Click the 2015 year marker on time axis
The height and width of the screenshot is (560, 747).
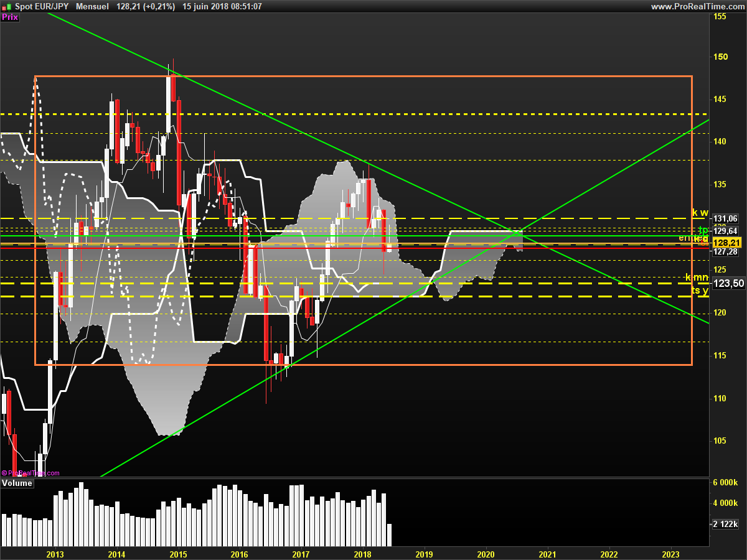coord(178,554)
